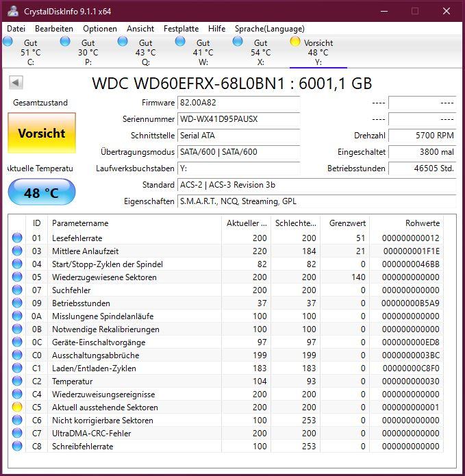Click the Laufwerksbuchstaben field Y:

[238, 168]
